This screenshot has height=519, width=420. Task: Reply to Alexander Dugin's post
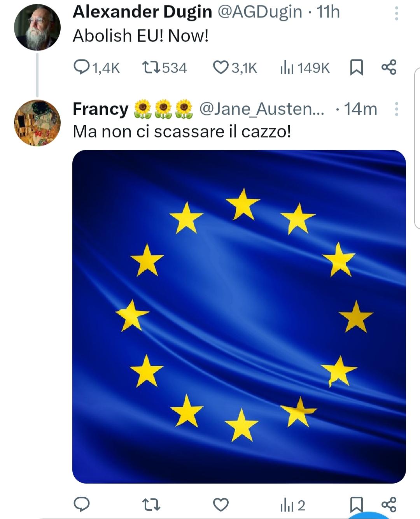pyautogui.click(x=96, y=68)
